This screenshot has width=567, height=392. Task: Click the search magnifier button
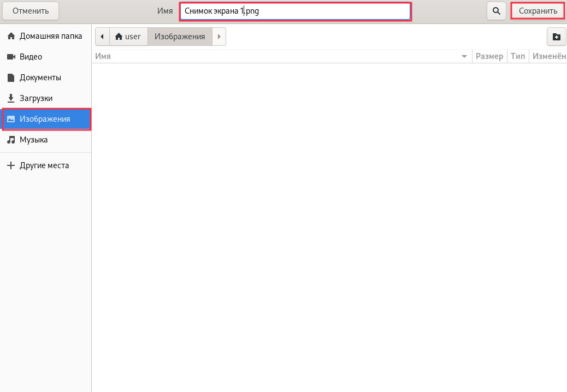[496, 11]
